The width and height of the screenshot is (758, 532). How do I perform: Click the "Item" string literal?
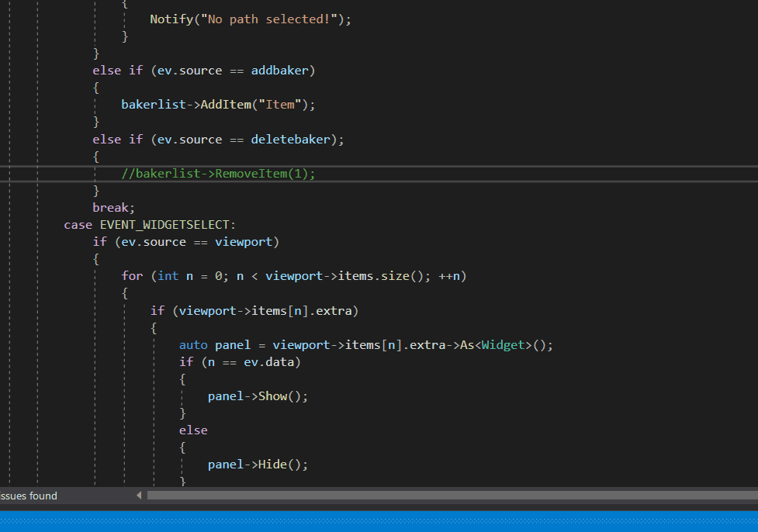point(279,105)
